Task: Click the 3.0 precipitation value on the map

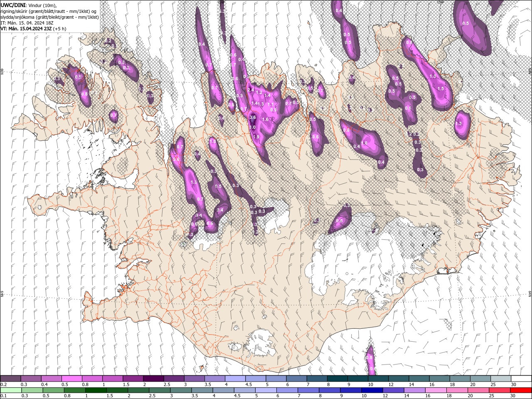Action: tap(252, 127)
